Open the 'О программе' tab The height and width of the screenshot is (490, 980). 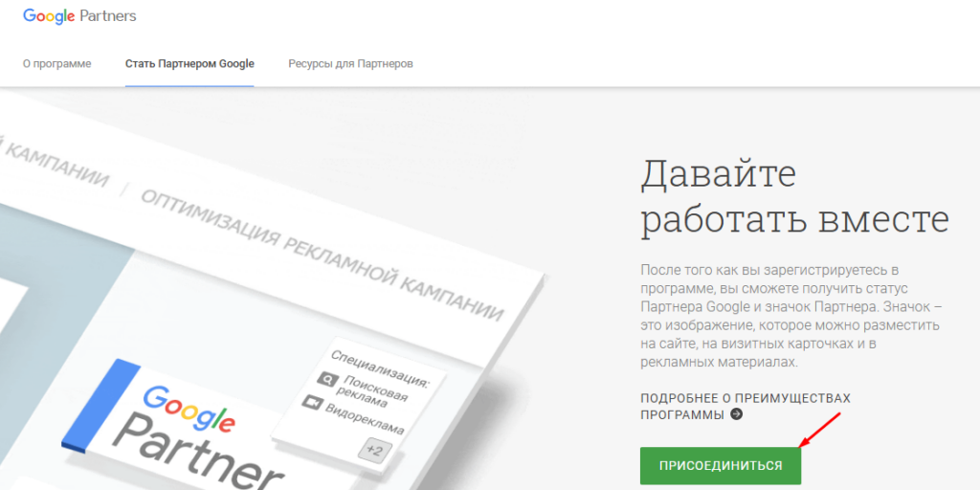pos(56,64)
